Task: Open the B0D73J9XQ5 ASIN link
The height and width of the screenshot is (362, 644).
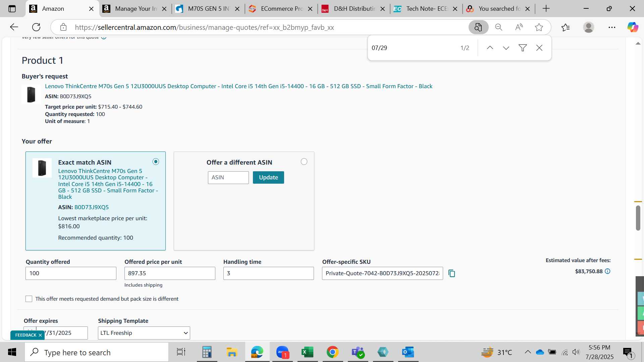Action: pyautogui.click(x=92, y=207)
